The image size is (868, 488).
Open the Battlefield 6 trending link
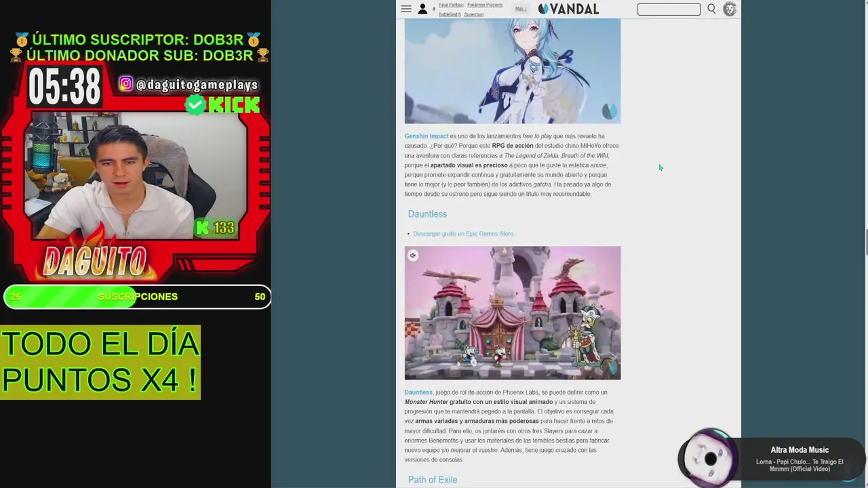coord(449,14)
